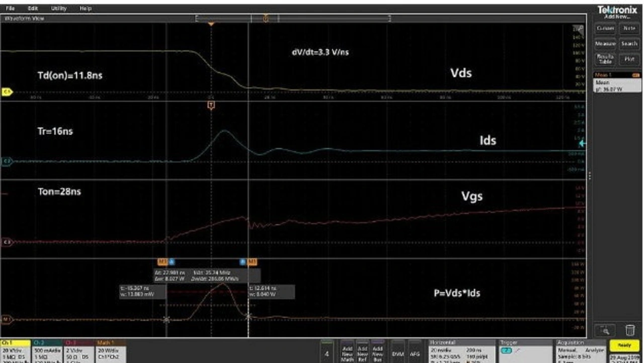This screenshot has width=644, height=363.
Task: Open the Horizontal settings badge
Action: tap(460, 351)
